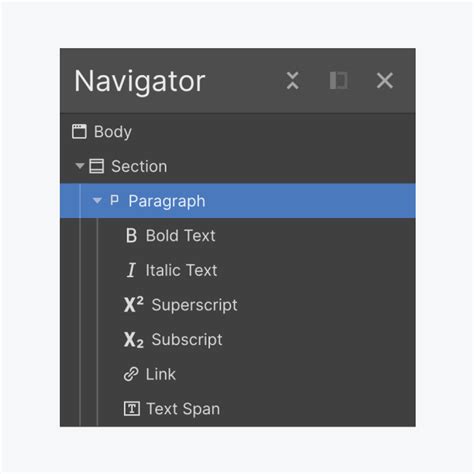Click the Subscript X₂ icon
474x474 pixels.
[134, 340]
